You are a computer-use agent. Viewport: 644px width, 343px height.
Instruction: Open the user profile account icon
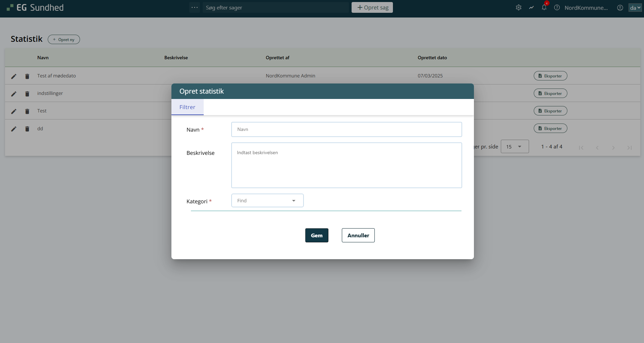(x=620, y=7)
